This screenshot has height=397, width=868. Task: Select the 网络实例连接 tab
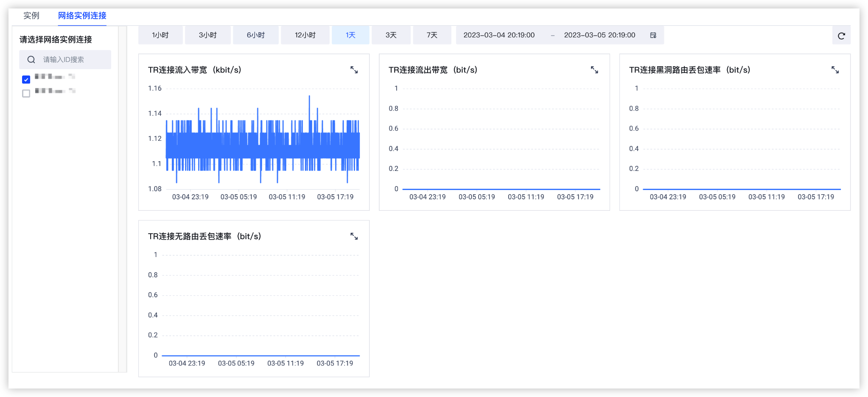tap(82, 16)
